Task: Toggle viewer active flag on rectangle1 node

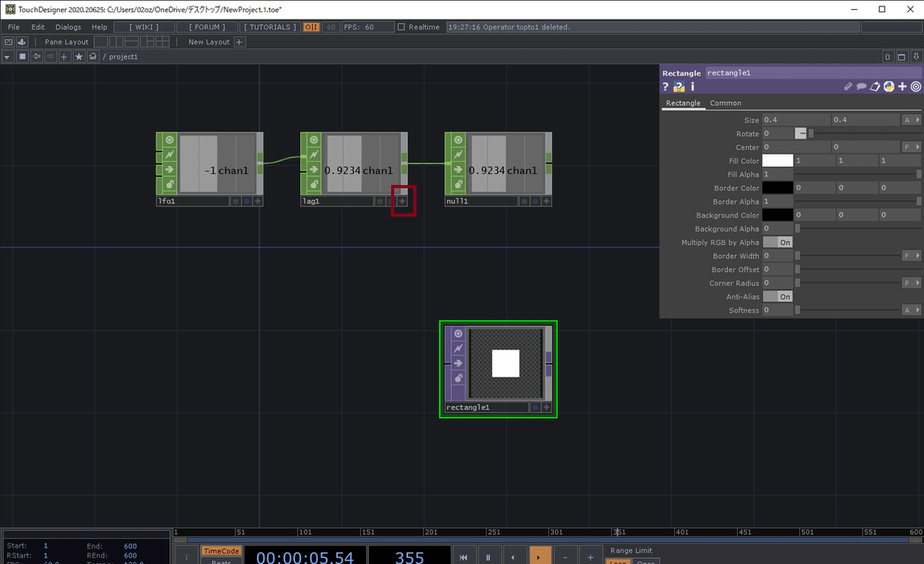Action: pos(458,334)
